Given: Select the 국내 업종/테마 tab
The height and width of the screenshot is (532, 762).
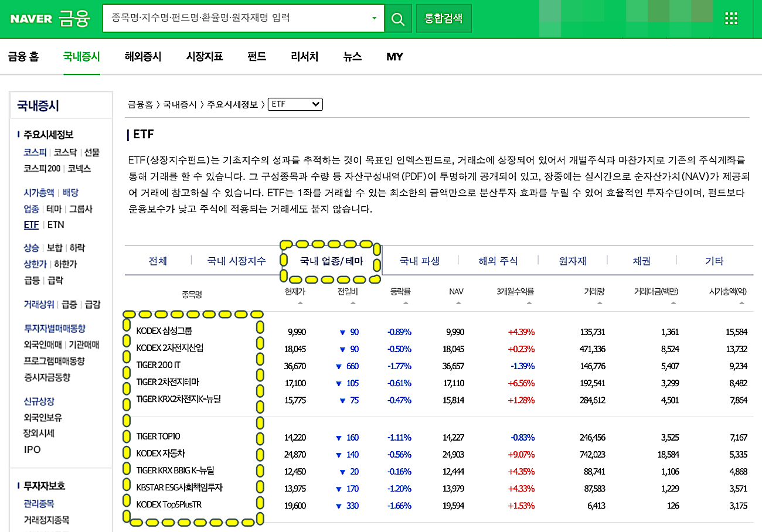Looking at the screenshot, I should pos(332,261).
